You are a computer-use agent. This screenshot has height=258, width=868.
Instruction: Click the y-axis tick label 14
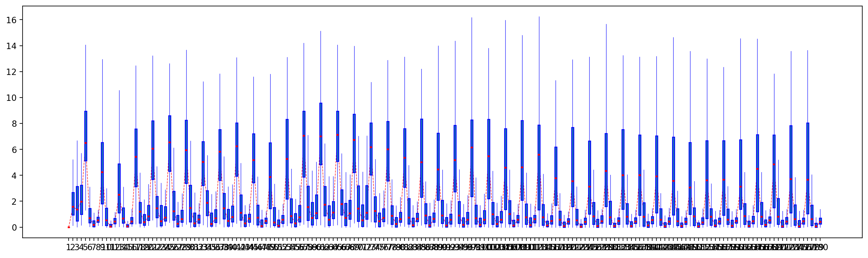[11, 46]
